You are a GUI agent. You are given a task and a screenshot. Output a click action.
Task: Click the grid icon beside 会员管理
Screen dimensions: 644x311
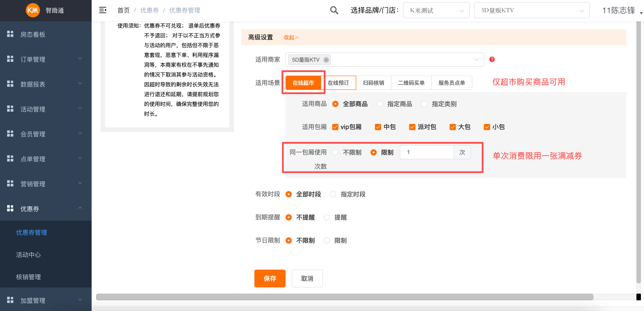[x=10, y=134]
